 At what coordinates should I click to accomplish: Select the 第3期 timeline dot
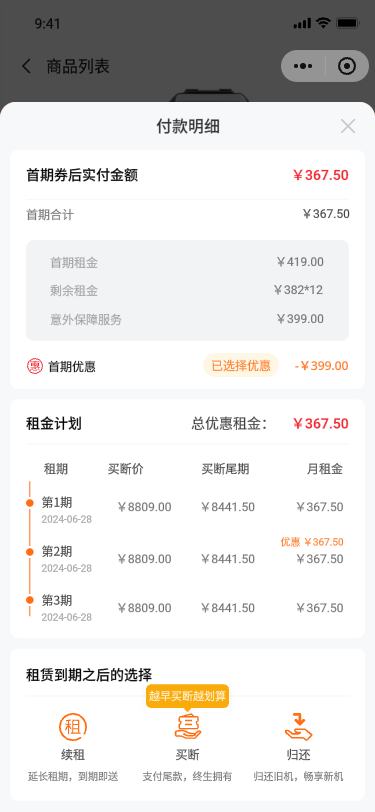(30, 600)
